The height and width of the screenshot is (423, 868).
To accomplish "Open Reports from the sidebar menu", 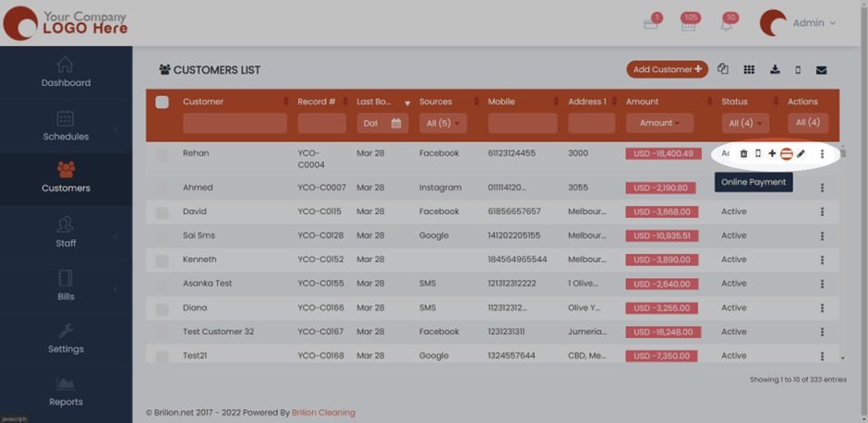I will coord(66,392).
